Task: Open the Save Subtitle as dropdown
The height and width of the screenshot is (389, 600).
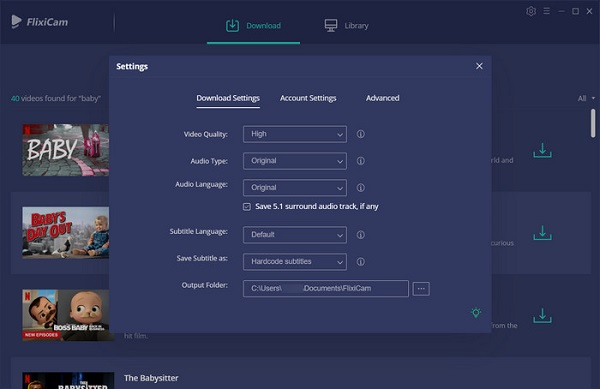Action: pos(295,262)
